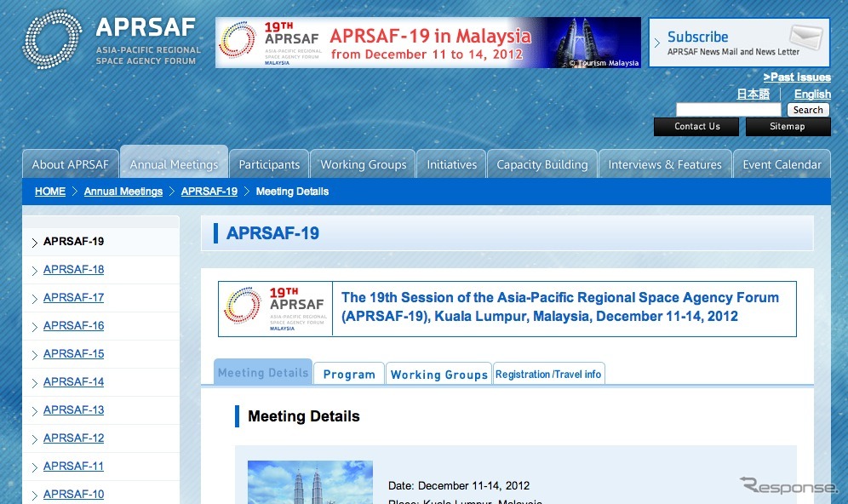Switch language to 日本語
This screenshot has height=504, width=848.
click(753, 94)
